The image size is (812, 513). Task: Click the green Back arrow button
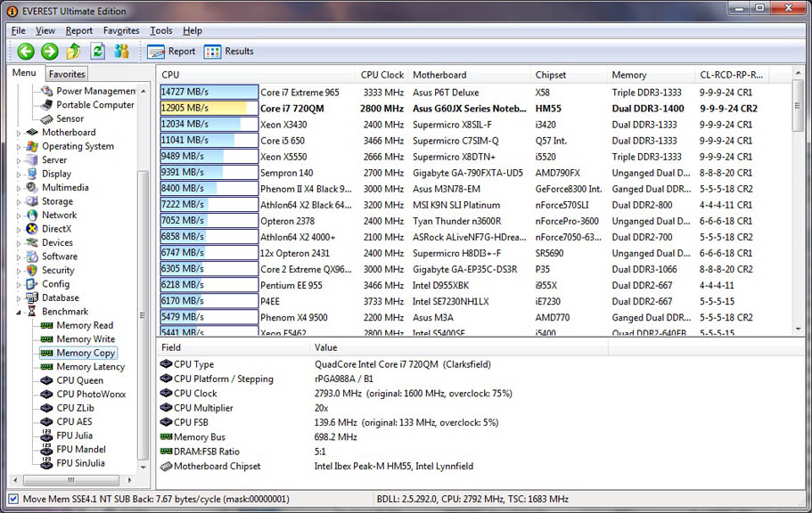[26, 52]
